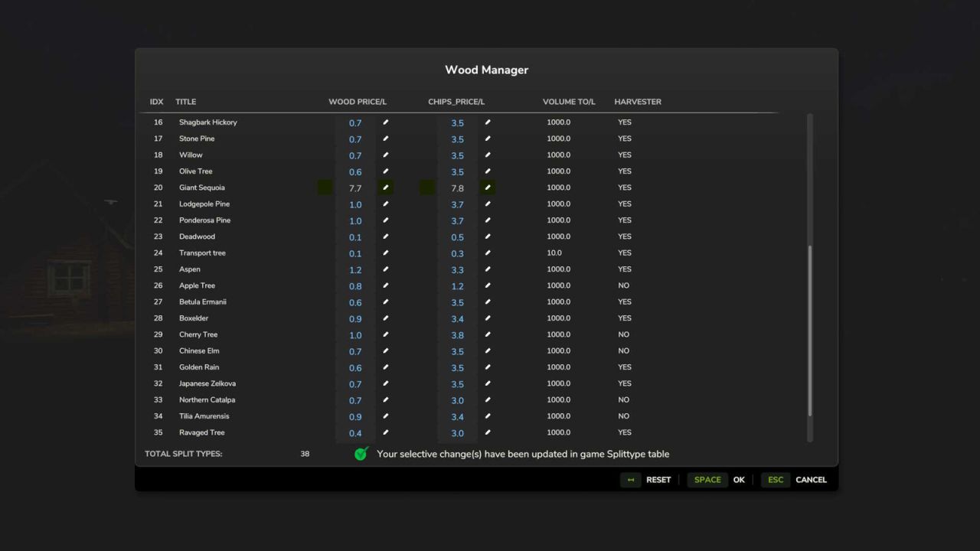This screenshot has width=980, height=551.
Task: Edit wood price for Ravaged Tree
Action: pos(386,432)
